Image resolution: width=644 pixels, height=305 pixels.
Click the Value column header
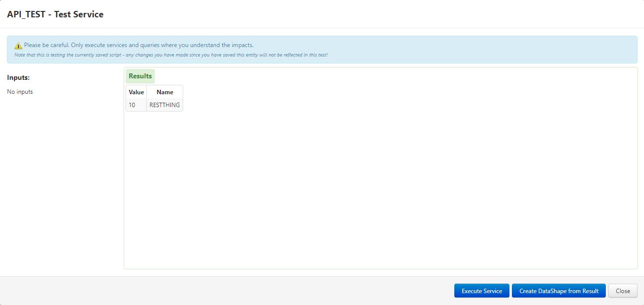click(x=136, y=92)
